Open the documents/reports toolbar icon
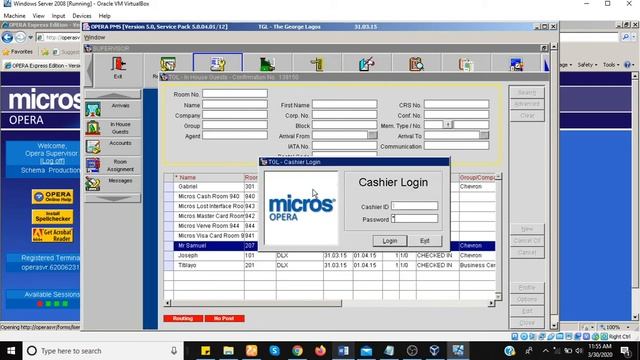 tap(466, 64)
